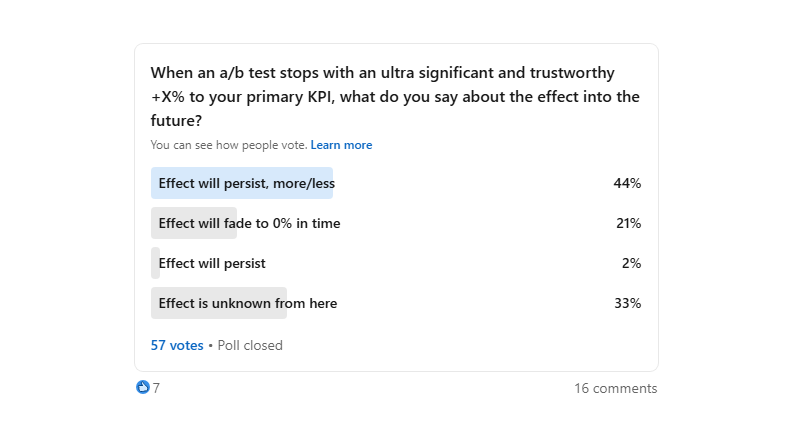The image size is (800, 440).
Task: Open the 16 comments link
Action: click(x=615, y=388)
